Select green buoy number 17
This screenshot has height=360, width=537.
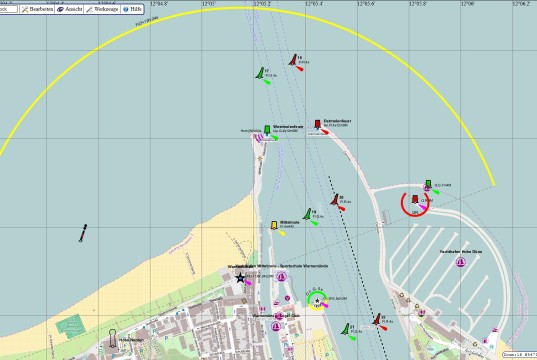pyautogui.click(x=261, y=73)
